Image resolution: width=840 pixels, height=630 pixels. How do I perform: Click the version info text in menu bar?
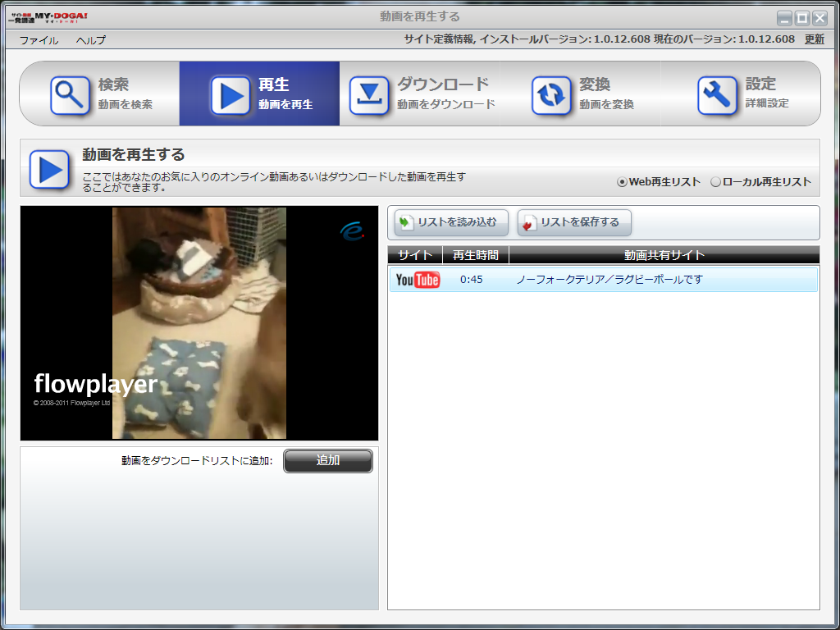click(599, 39)
